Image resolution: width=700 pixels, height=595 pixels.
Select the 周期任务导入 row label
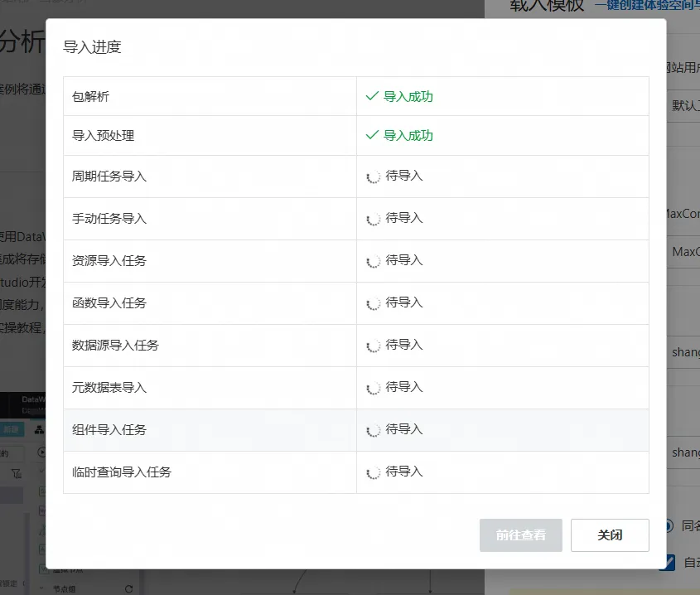pos(109,176)
